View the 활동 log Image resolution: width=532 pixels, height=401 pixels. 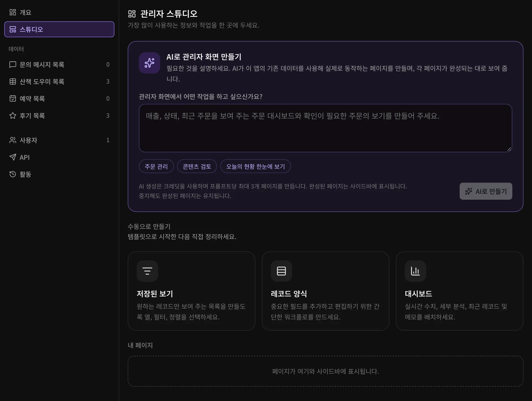point(59,174)
